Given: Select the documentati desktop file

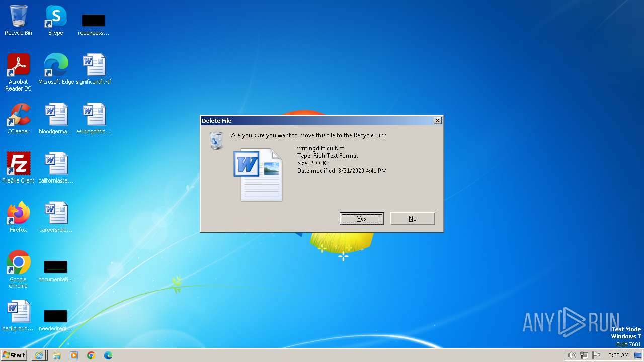Looking at the screenshot, I should point(56,271).
